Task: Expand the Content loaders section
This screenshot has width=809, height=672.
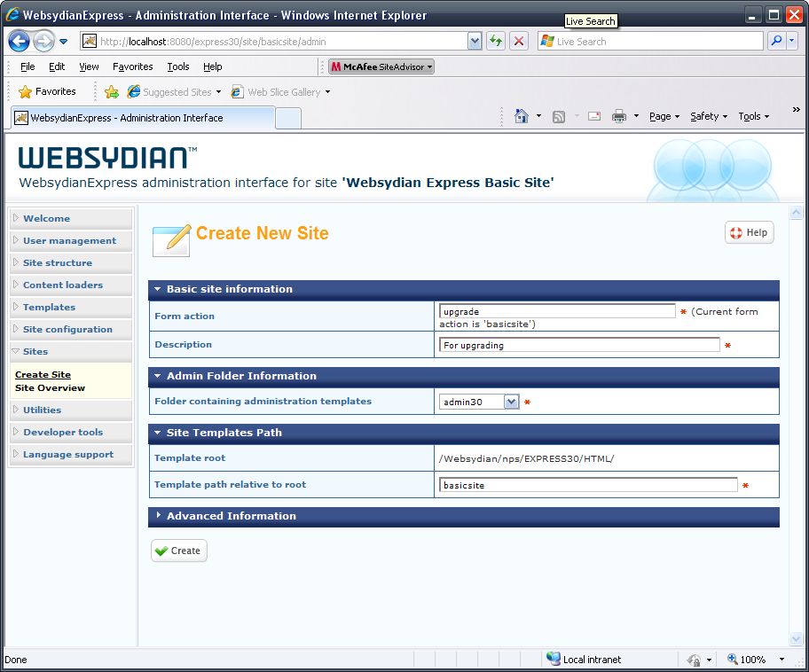Action: tap(71, 285)
